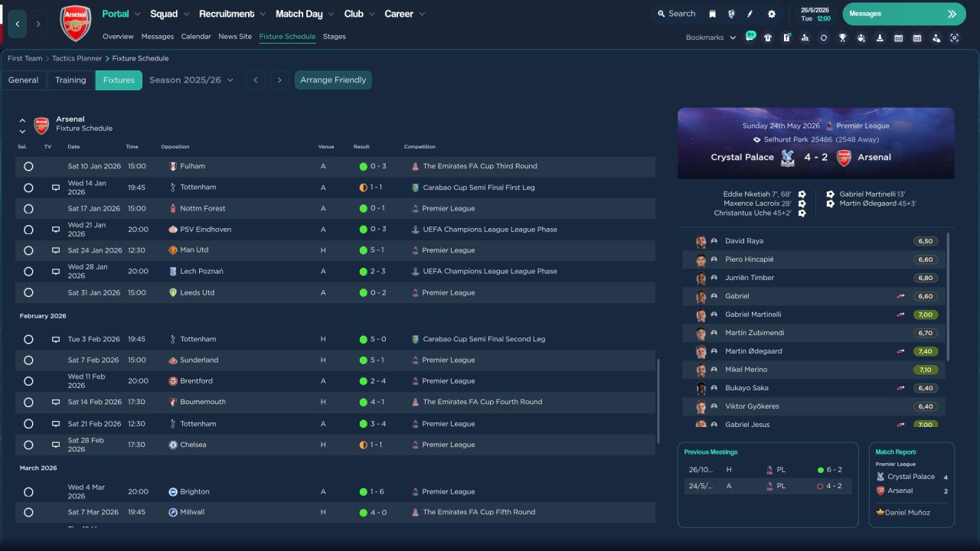Click the Arsenal club badge in the header
980x551 pixels.
tap(75, 24)
